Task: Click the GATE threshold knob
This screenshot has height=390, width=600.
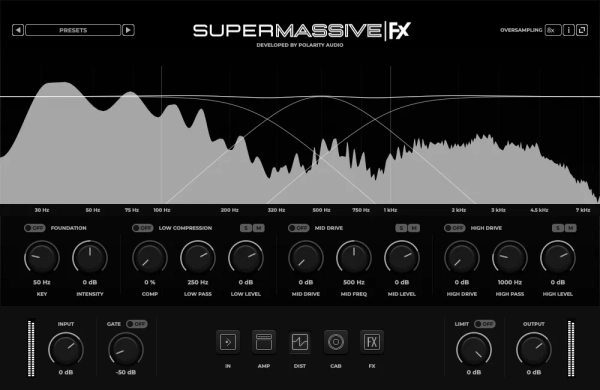Action: [126, 349]
